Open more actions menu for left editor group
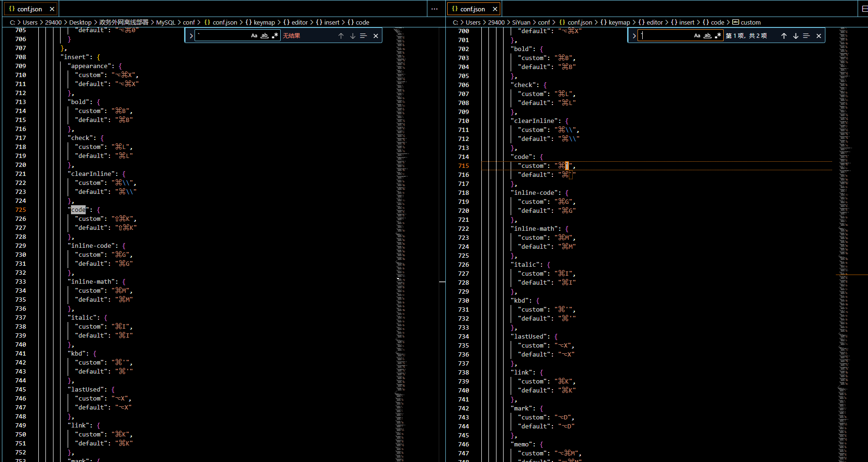This screenshot has height=462, width=868. point(434,9)
